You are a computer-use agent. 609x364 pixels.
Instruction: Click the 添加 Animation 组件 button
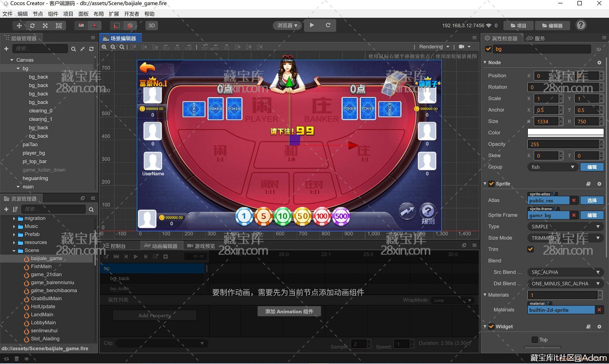point(289,312)
